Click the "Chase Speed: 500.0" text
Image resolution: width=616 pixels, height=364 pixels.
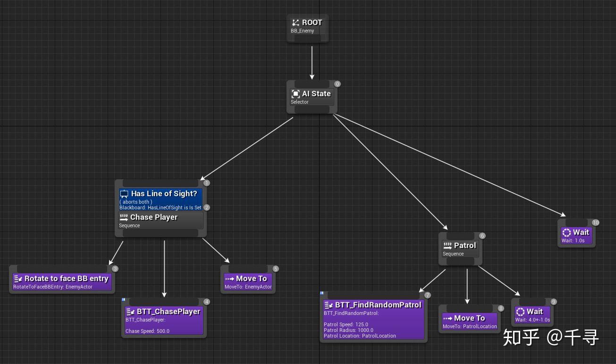pos(147,331)
